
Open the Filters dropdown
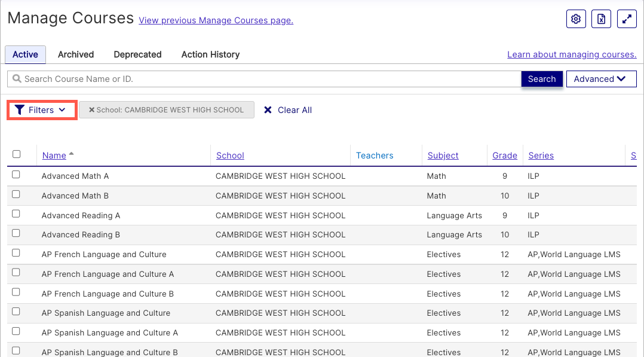(42, 110)
